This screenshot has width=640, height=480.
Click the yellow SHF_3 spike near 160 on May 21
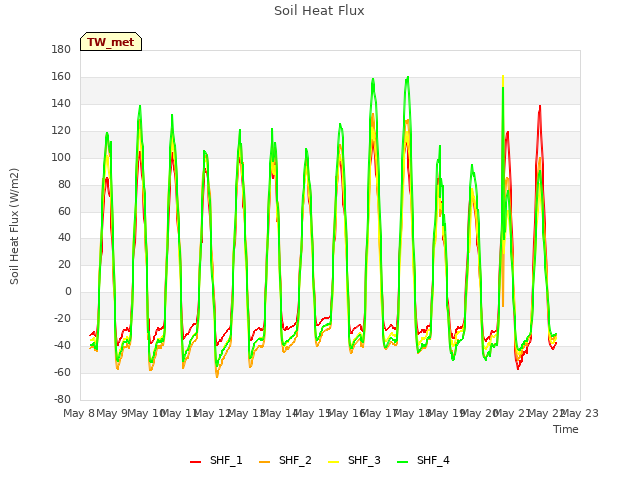pos(503,80)
